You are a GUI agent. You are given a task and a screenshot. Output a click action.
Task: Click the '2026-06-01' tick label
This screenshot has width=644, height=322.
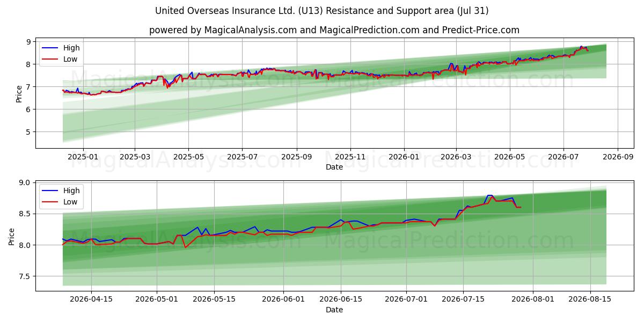[x=283, y=299]
